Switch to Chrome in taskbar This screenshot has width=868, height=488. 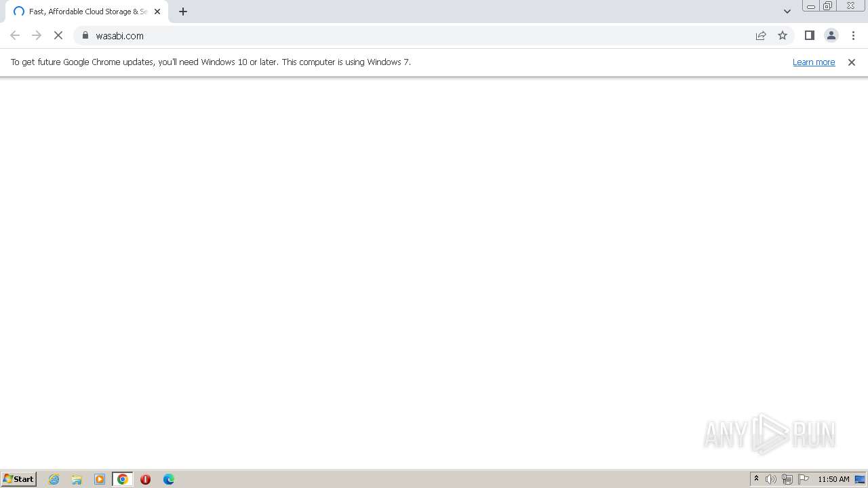[123, 479]
